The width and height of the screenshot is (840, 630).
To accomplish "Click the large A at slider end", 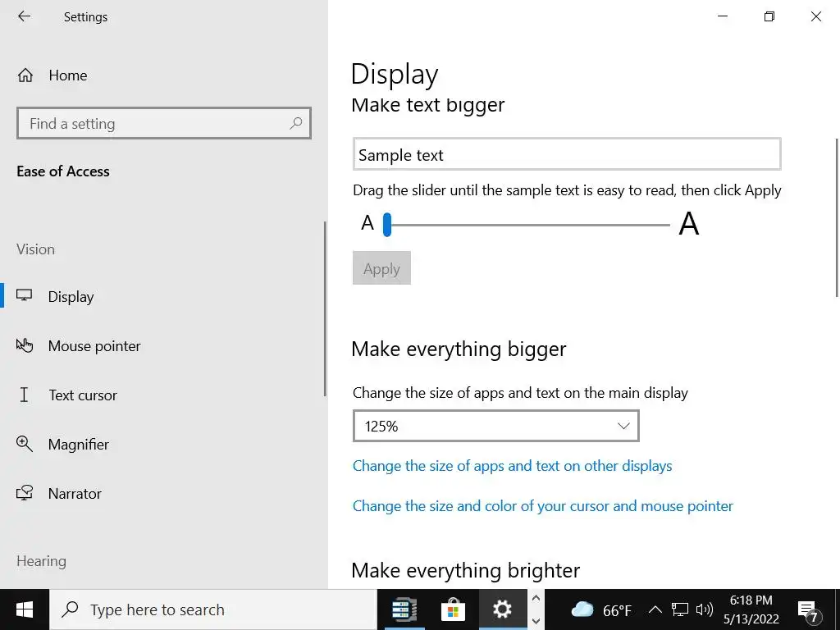I will (x=689, y=223).
